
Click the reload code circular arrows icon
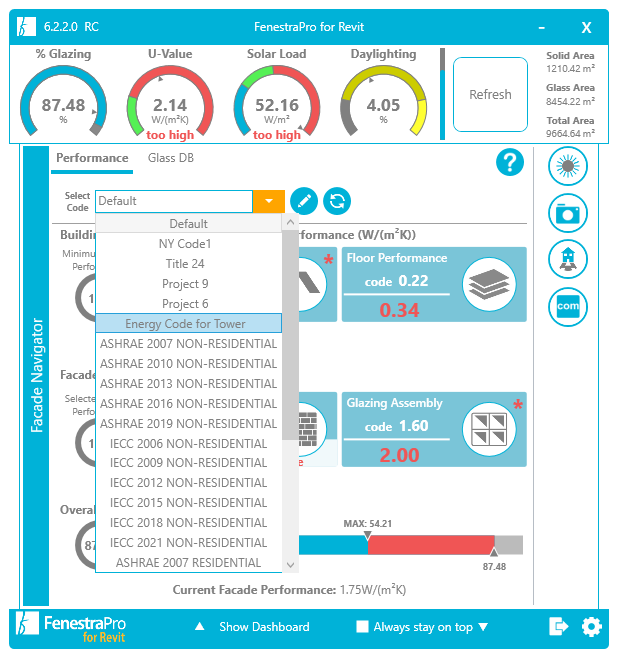click(336, 201)
